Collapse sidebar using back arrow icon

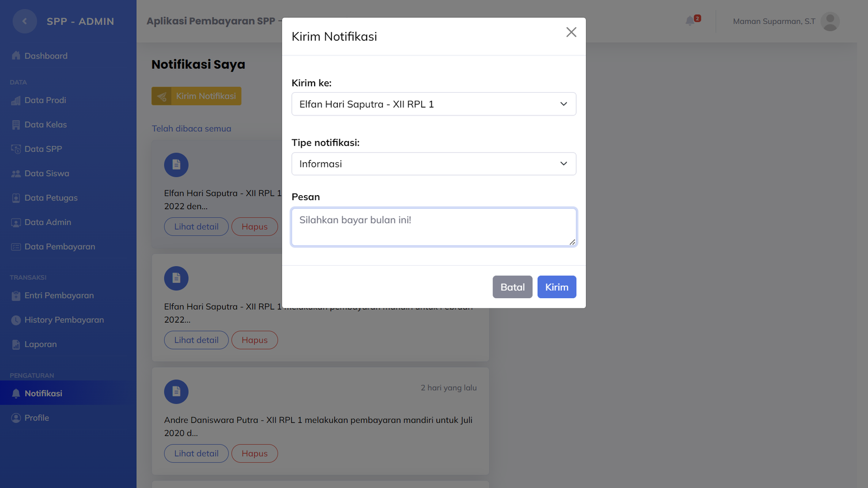(x=24, y=22)
